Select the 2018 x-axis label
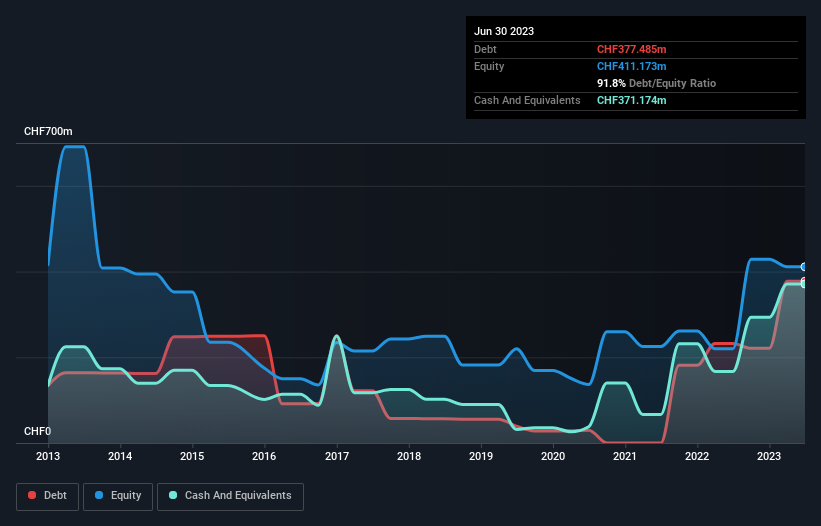Viewport: 821px width, 526px height. click(x=409, y=456)
